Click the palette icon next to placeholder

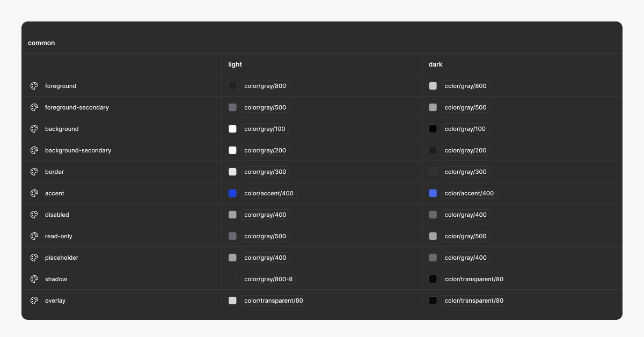pos(34,258)
